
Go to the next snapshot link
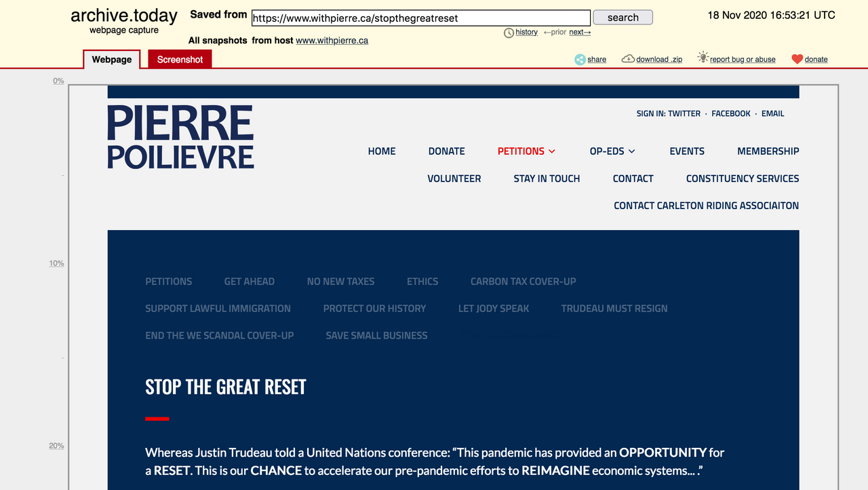tap(580, 32)
